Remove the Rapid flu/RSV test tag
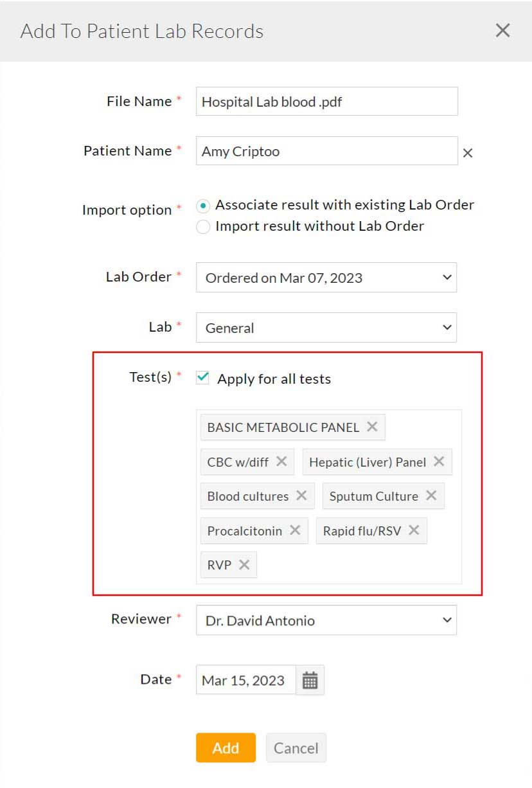 [415, 530]
